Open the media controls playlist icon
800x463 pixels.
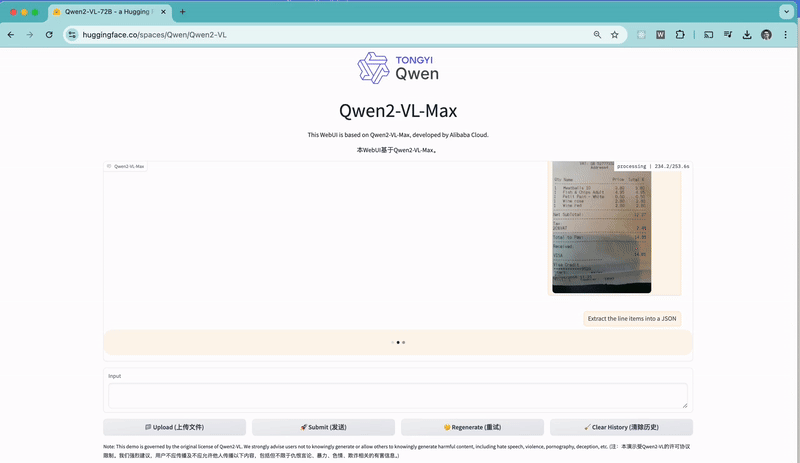tap(728, 35)
